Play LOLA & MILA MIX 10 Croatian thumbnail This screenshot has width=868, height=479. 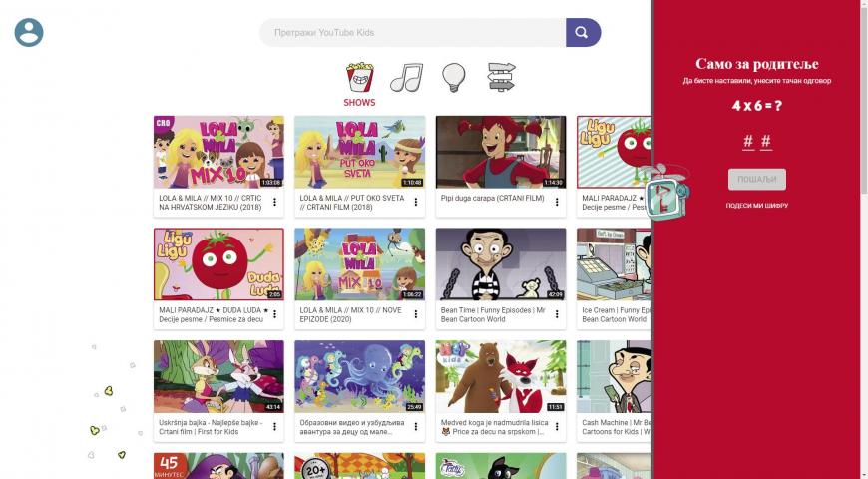218,152
